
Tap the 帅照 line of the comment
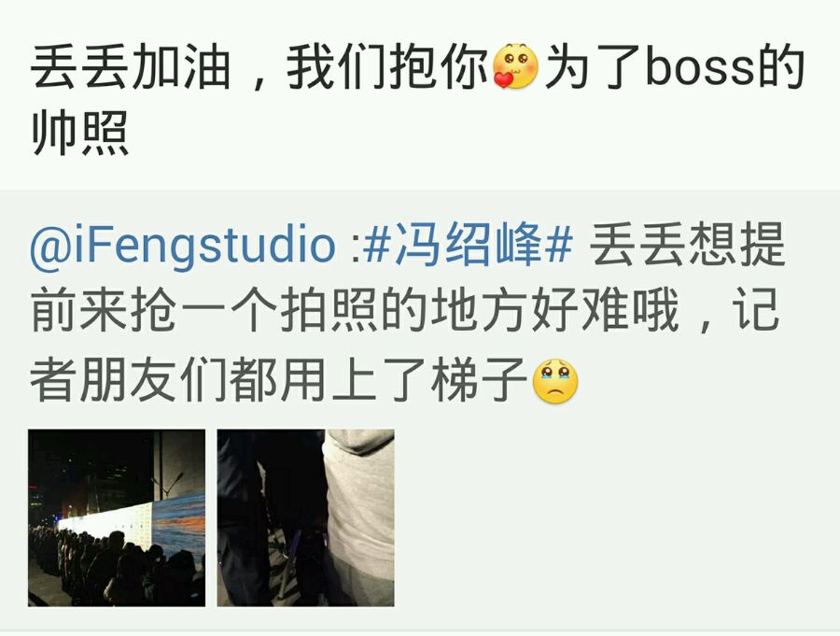coord(80,133)
